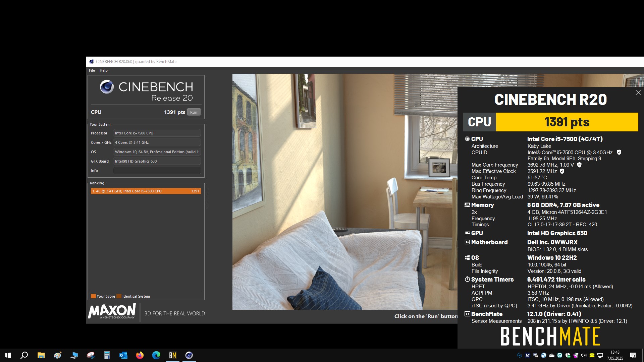Click the empty Info input field
The height and width of the screenshot is (362, 644).
157,171
